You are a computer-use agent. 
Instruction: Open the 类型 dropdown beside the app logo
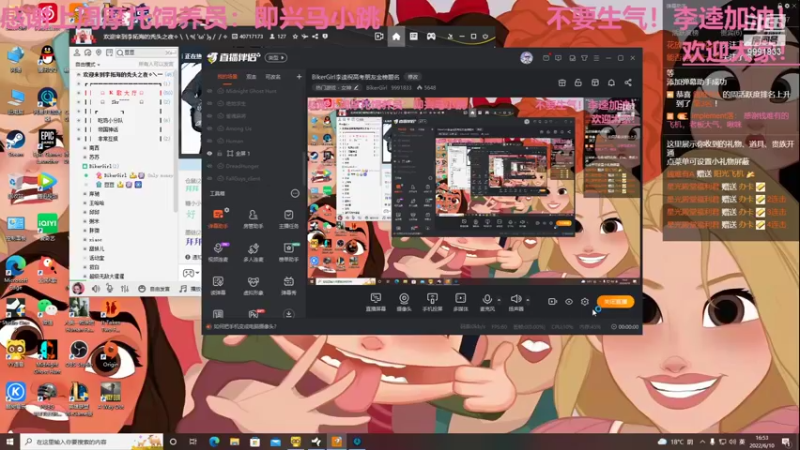click(x=276, y=58)
